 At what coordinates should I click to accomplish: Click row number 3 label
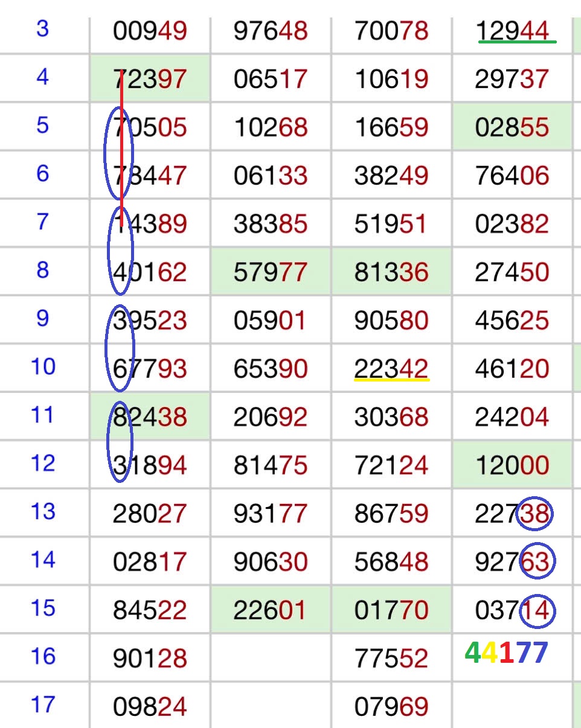click(x=42, y=29)
